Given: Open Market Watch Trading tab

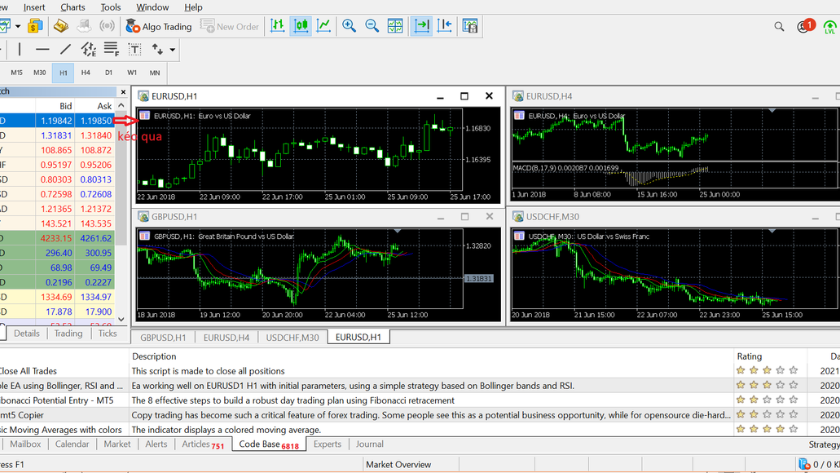Looking at the screenshot, I should 68,333.
